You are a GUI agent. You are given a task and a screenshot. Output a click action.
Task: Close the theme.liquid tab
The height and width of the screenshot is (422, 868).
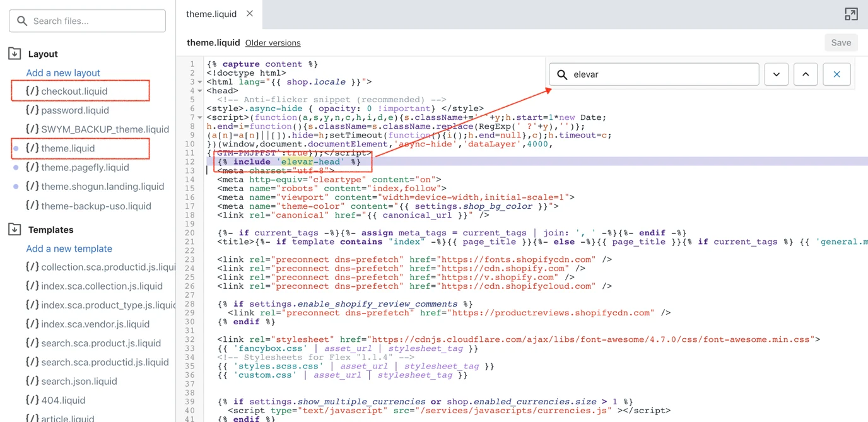[250, 13]
